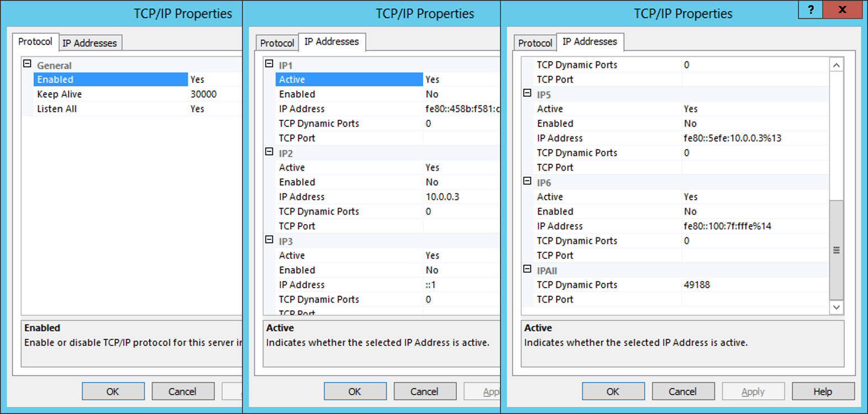Viewport: 868px width, 414px height.
Task: Click the Cancel button
Action: [x=683, y=391]
